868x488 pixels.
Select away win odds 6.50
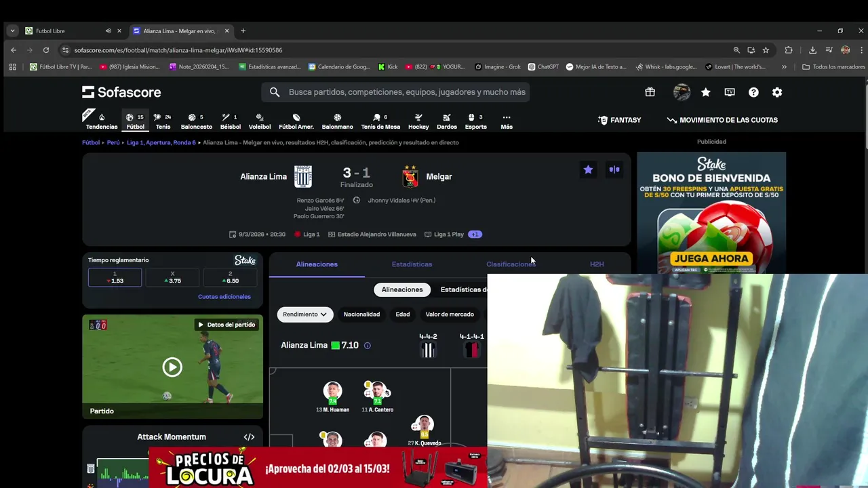click(230, 277)
